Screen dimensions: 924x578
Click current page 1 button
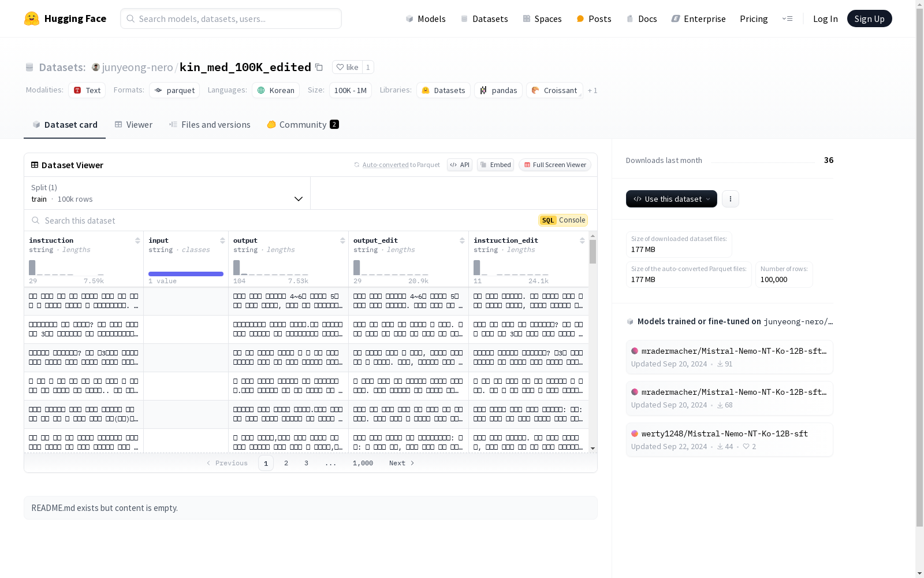click(x=266, y=463)
